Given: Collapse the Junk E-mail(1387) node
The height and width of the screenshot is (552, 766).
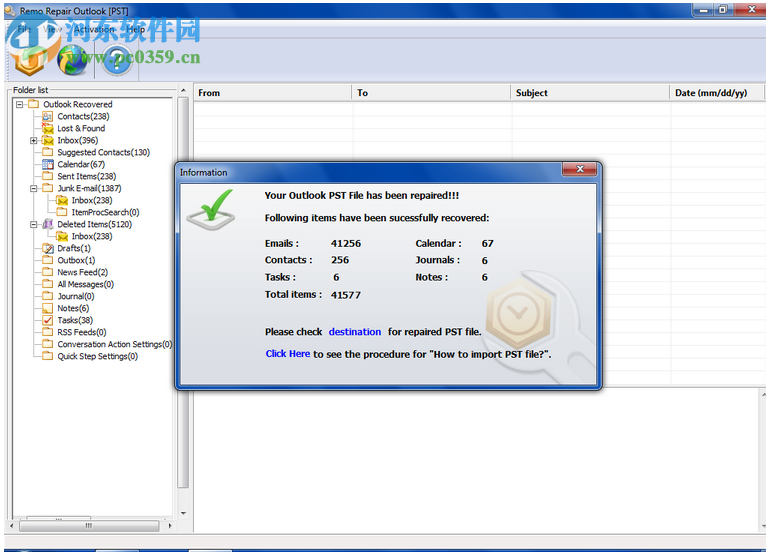Looking at the screenshot, I should [34, 189].
